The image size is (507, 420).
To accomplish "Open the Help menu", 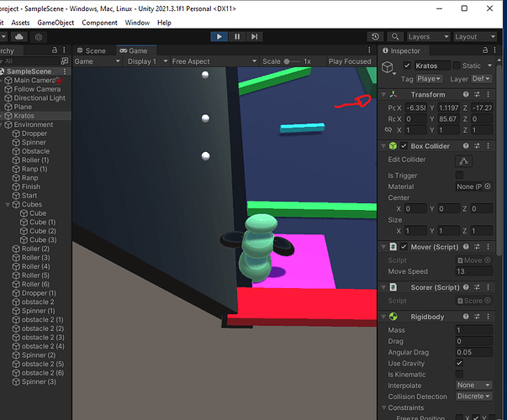I will [x=164, y=23].
